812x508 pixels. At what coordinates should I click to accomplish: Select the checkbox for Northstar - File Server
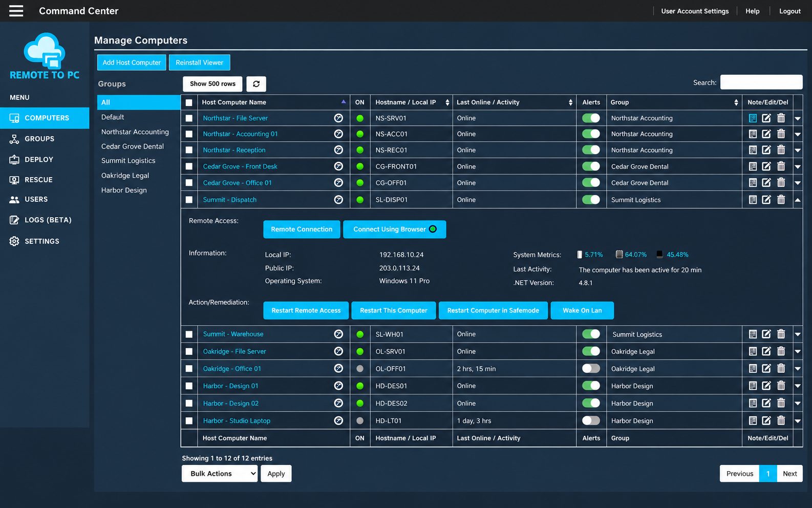click(x=189, y=118)
